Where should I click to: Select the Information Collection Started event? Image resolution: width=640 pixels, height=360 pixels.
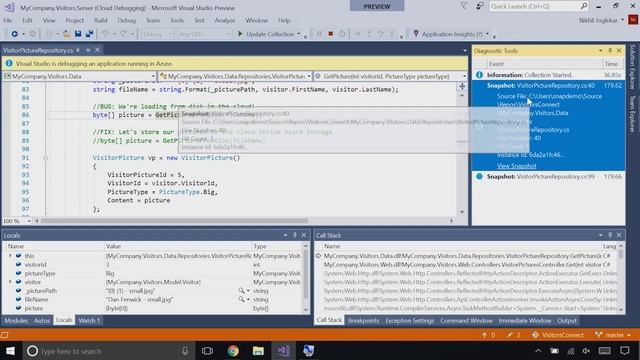548,75
